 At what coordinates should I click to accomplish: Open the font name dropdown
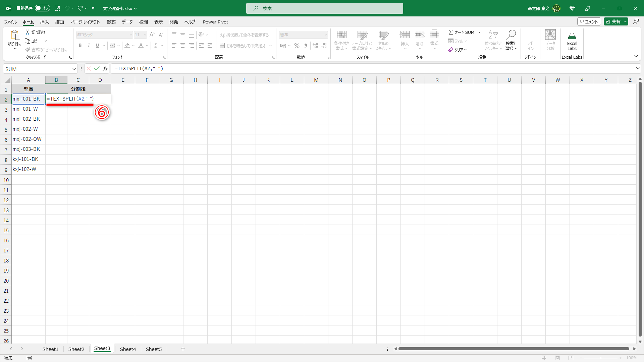click(x=130, y=35)
